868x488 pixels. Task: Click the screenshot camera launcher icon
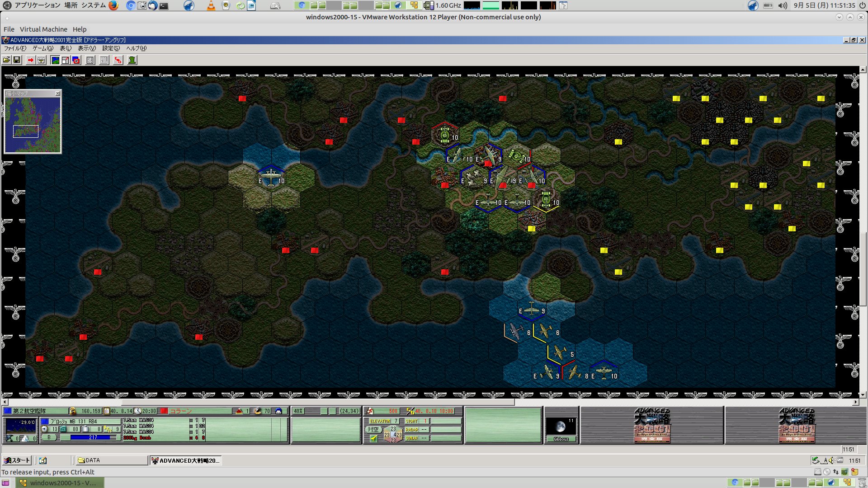coord(142,5)
